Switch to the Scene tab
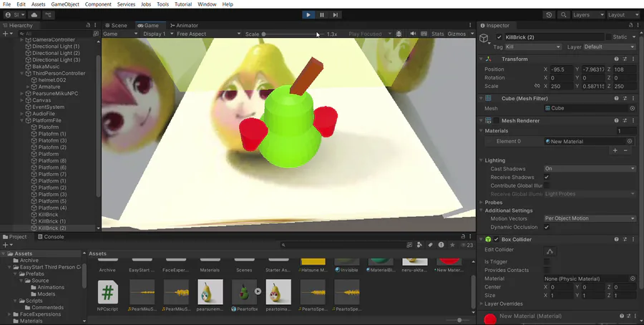 coord(116,25)
